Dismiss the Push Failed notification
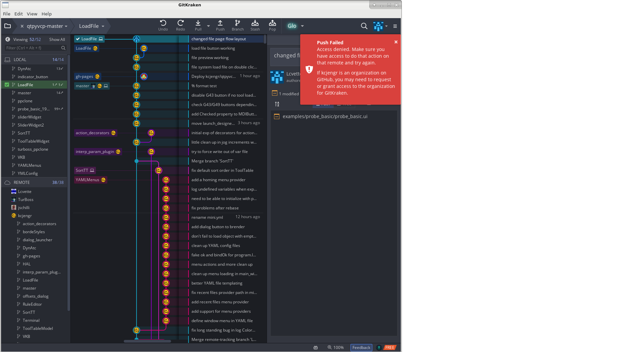The width and height of the screenshot is (644, 352). [396, 42]
